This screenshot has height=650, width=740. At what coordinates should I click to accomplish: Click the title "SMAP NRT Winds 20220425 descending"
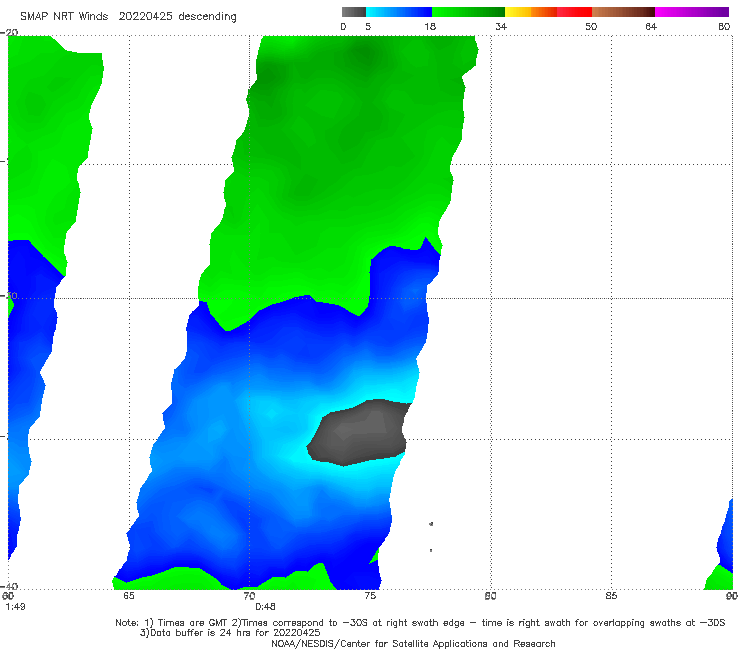tap(128, 17)
